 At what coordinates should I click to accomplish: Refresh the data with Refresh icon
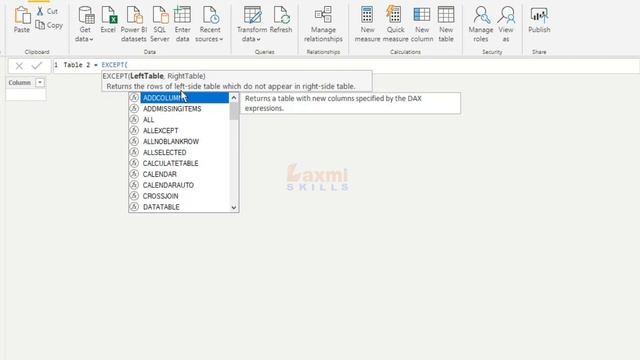click(x=281, y=15)
